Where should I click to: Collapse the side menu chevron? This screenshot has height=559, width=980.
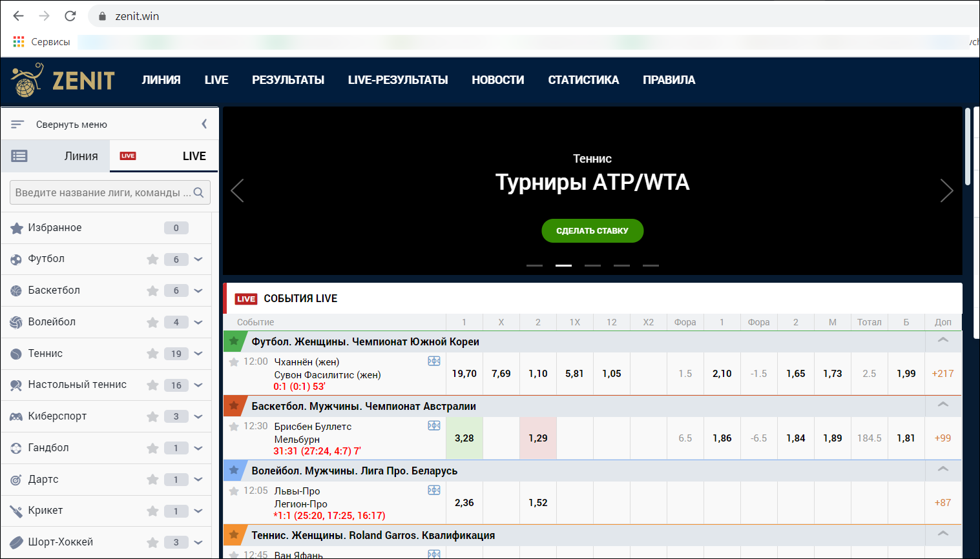[204, 124]
